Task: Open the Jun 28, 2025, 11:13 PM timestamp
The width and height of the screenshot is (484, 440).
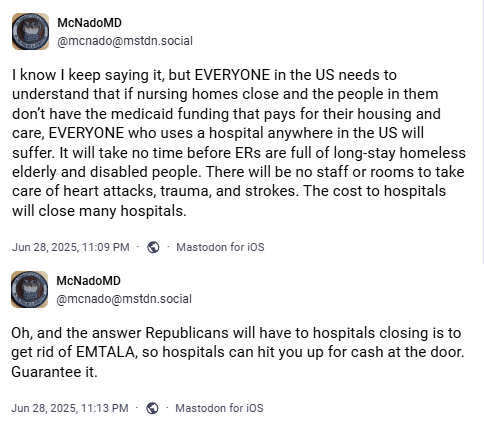Action: point(70,408)
